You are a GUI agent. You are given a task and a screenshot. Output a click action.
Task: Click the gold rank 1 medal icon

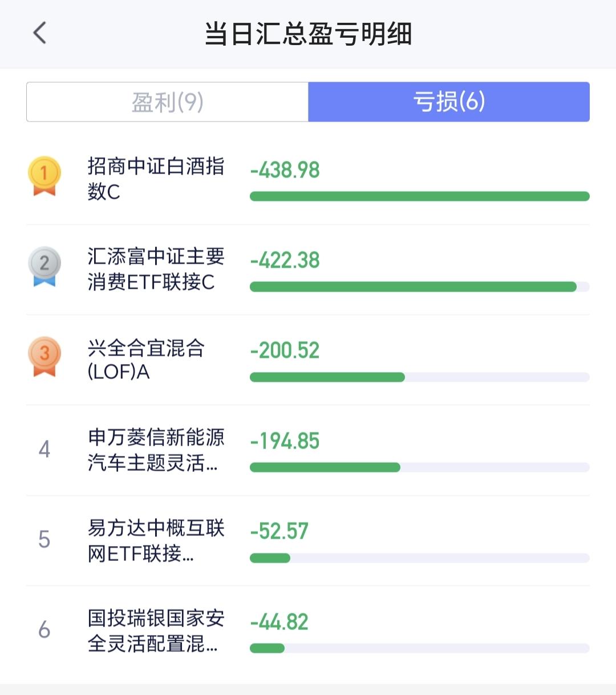[x=44, y=176]
